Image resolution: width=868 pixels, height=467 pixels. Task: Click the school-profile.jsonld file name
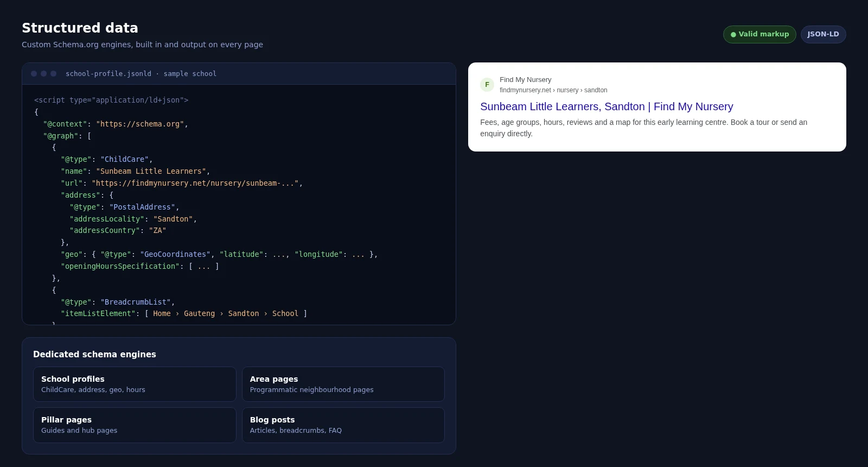pyautogui.click(x=108, y=74)
